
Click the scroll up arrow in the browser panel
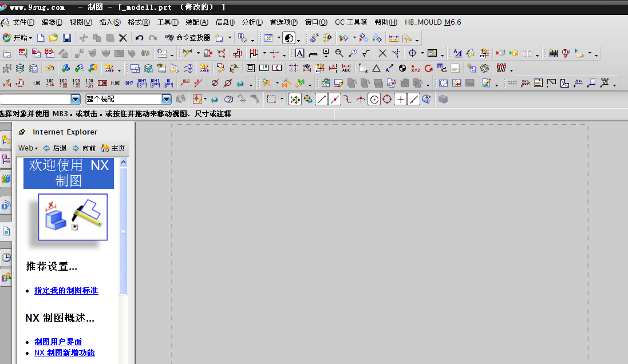tap(123, 162)
